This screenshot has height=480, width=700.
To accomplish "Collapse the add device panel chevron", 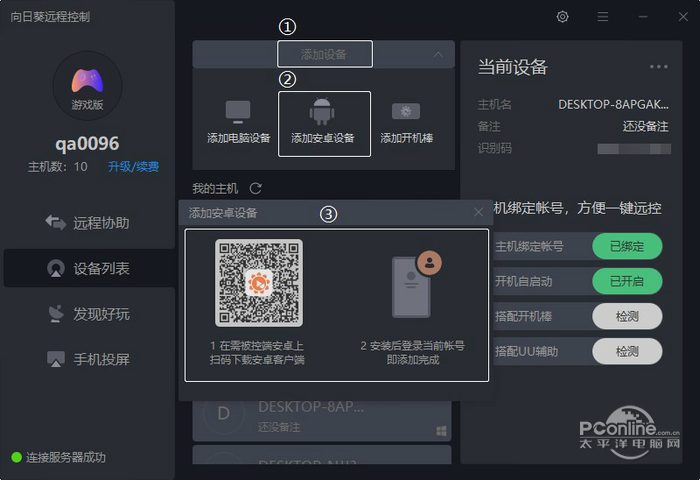I will pos(438,54).
